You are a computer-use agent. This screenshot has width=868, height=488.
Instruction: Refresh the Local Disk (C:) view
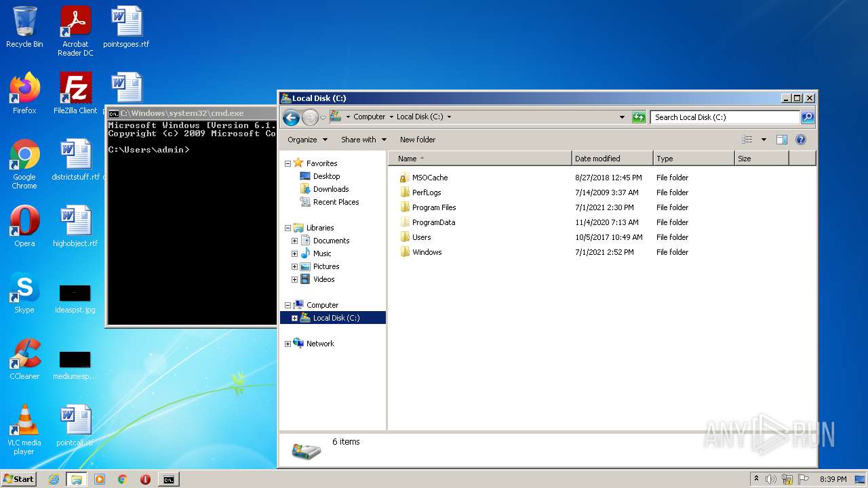point(639,117)
